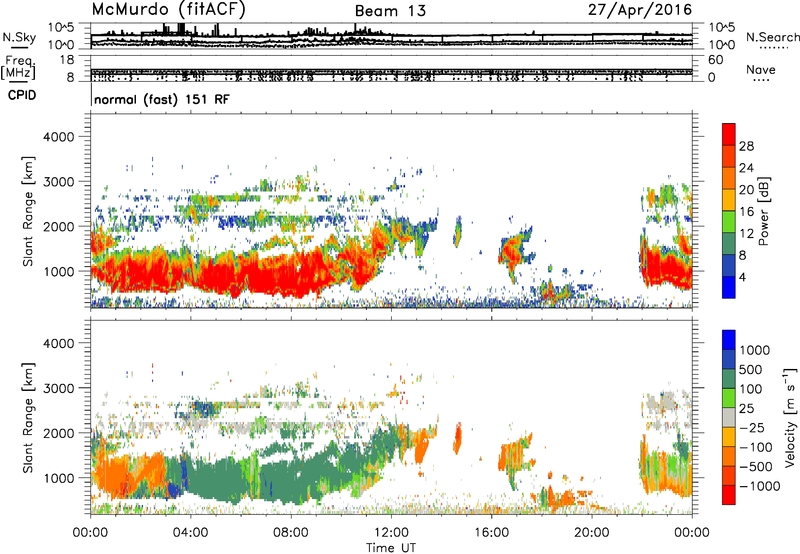Screen dimensions: 800x554
Task: Click 'Slant Range [km]' label of velocity panel
Action: point(28,418)
